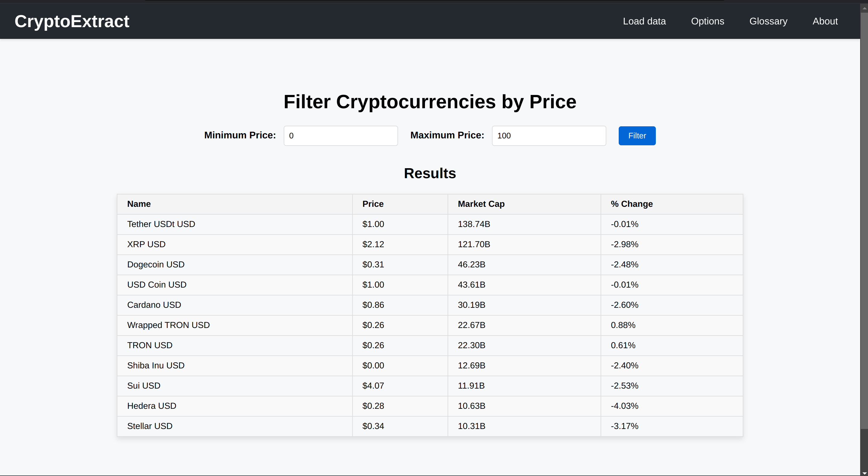Open the About page link

click(825, 21)
